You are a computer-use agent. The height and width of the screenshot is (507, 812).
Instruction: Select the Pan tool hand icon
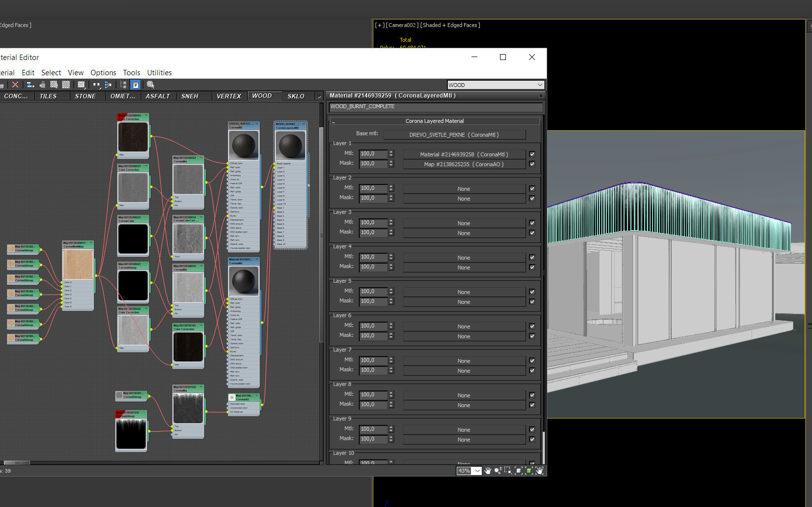point(488,471)
